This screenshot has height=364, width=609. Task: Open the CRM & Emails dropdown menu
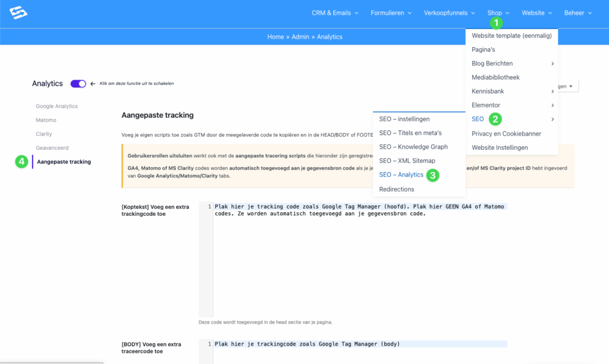[335, 13]
